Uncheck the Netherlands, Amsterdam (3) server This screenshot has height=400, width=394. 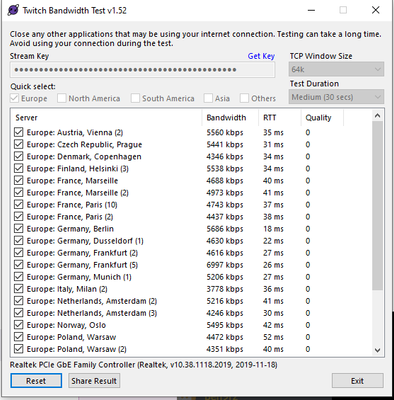[x=19, y=313]
